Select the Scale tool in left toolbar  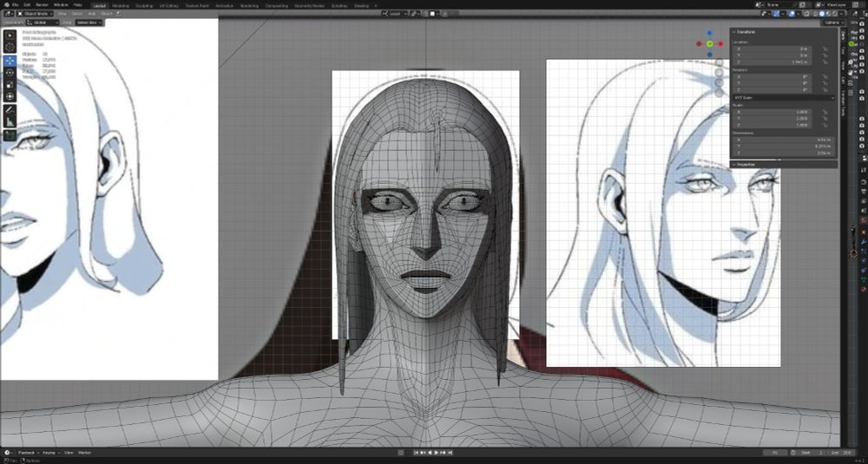tap(10, 84)
